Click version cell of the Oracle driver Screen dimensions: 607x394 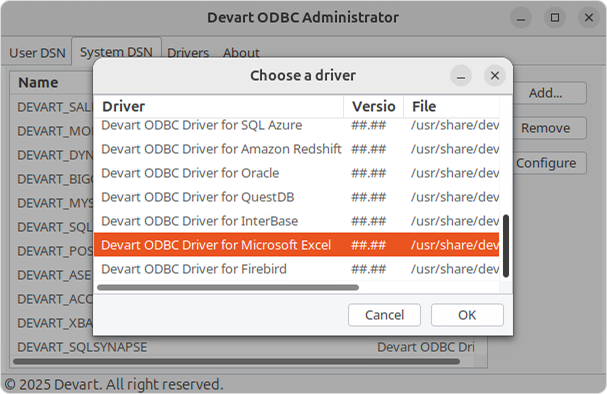369,173
